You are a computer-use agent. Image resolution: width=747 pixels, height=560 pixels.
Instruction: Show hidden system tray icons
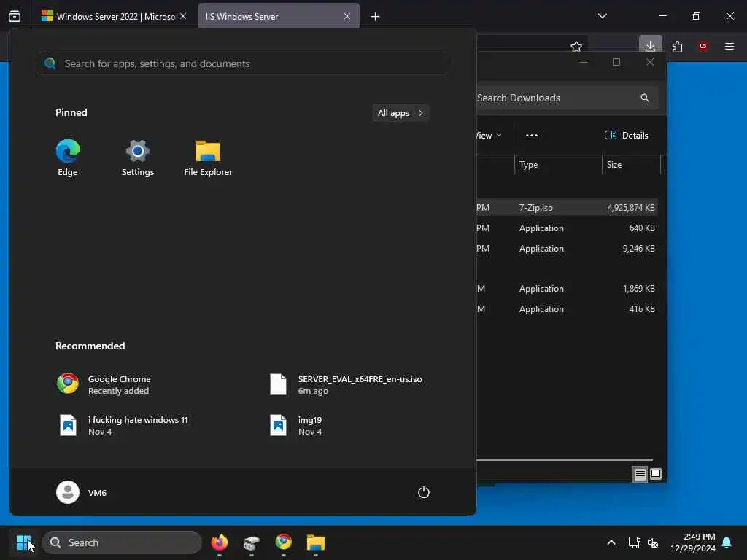click(x=611, y=542)
